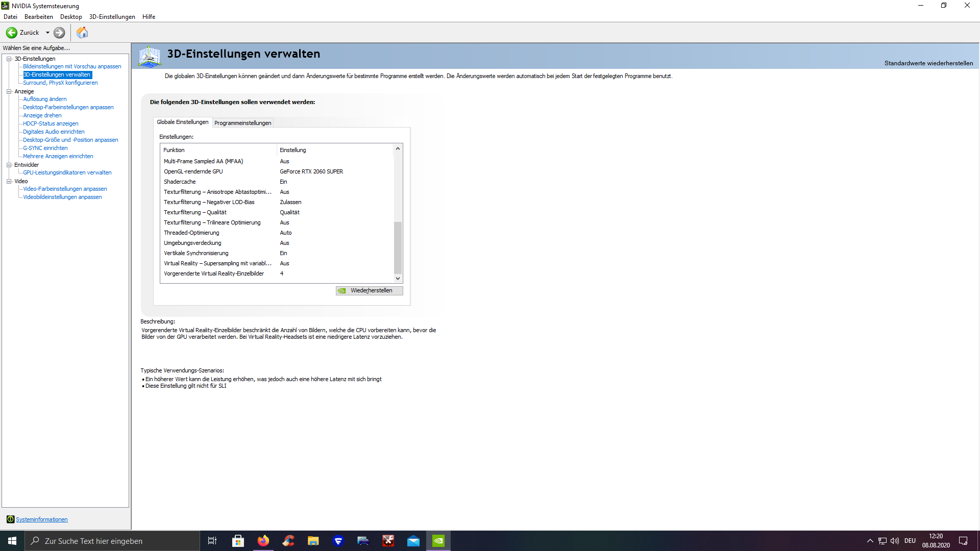
Task: Switch to Programmeinstellungen tab
Action: 243,123
